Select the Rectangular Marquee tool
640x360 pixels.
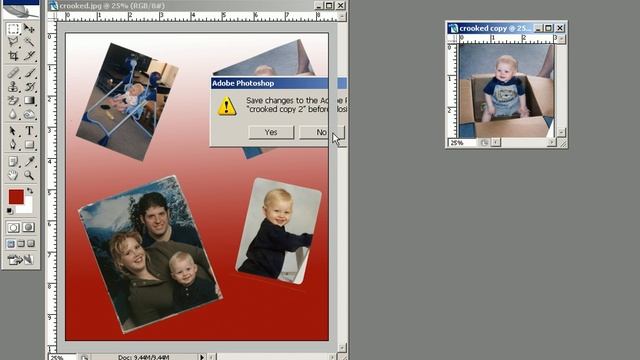pos(13,29)
